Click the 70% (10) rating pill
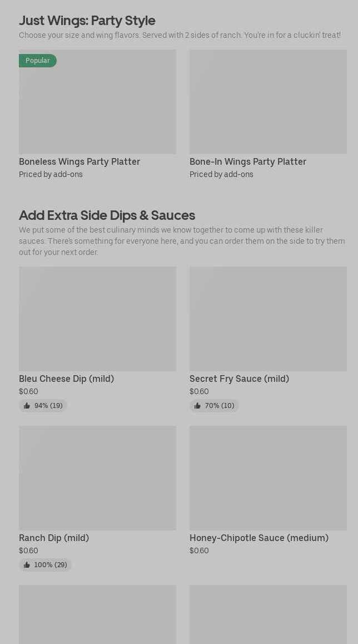 pyautogui.click(x=214, y=406)
